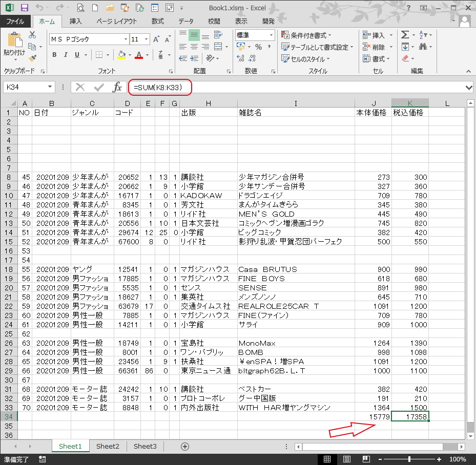Decrease decimal places

pos(252,58)
